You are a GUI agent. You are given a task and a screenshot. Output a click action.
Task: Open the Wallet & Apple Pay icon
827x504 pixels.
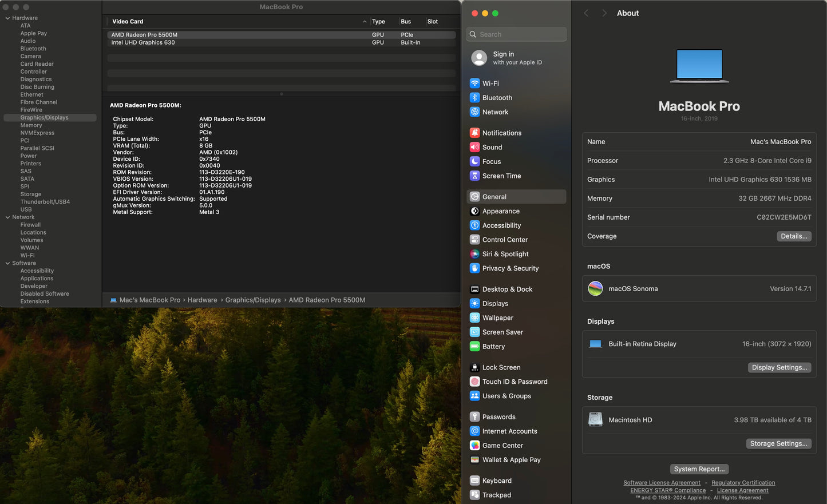tap(474, 460)
